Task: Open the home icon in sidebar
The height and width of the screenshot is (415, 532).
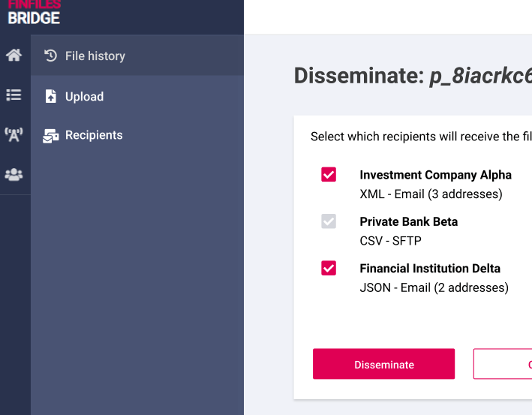Action: click(x=14, y=55)
